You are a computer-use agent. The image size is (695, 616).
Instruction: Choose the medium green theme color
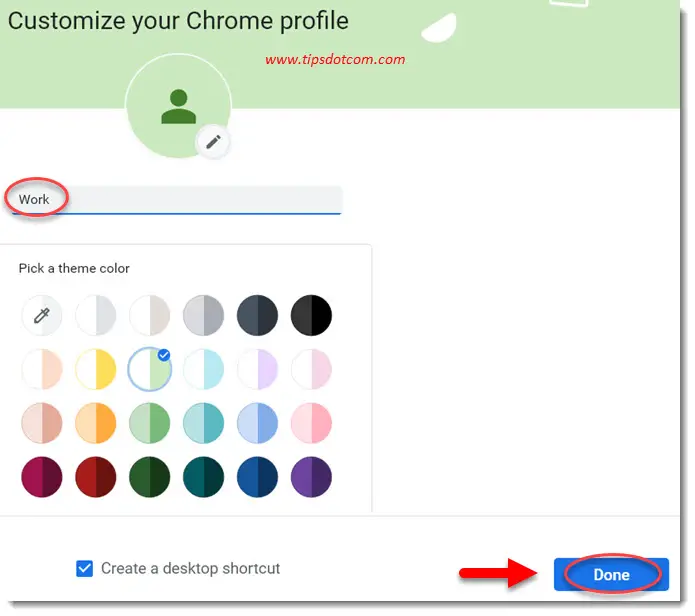149,423
